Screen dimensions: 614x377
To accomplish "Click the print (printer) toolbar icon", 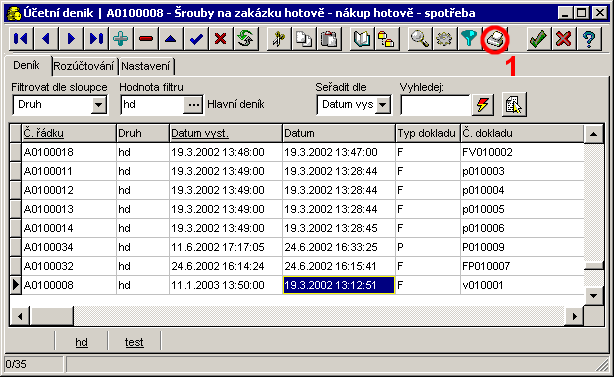I will pos(495,39).
